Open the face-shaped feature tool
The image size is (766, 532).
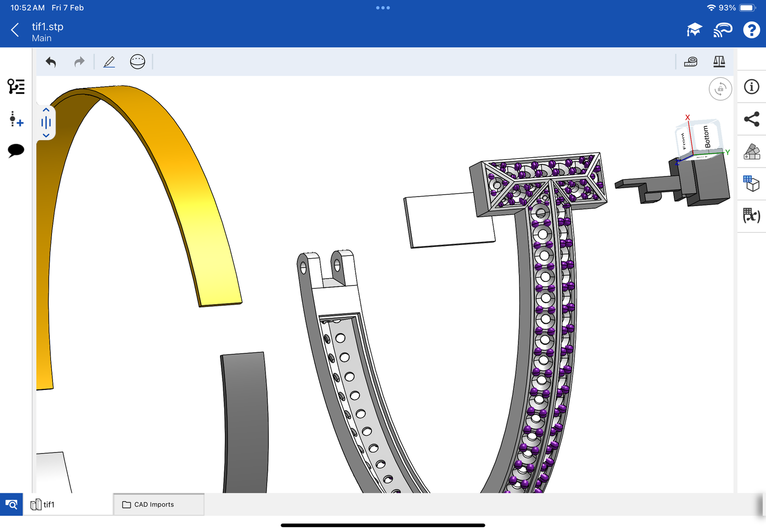pyautogui.click(x=137, y=62)
